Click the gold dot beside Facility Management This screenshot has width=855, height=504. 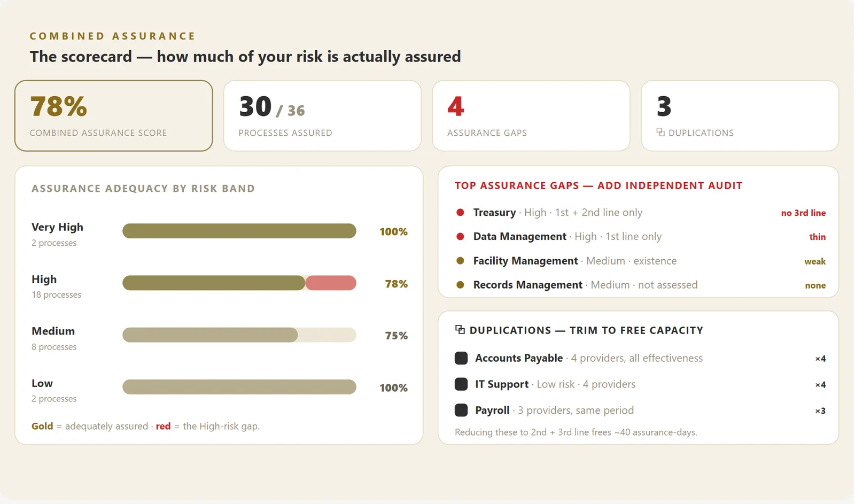[460, 261]
